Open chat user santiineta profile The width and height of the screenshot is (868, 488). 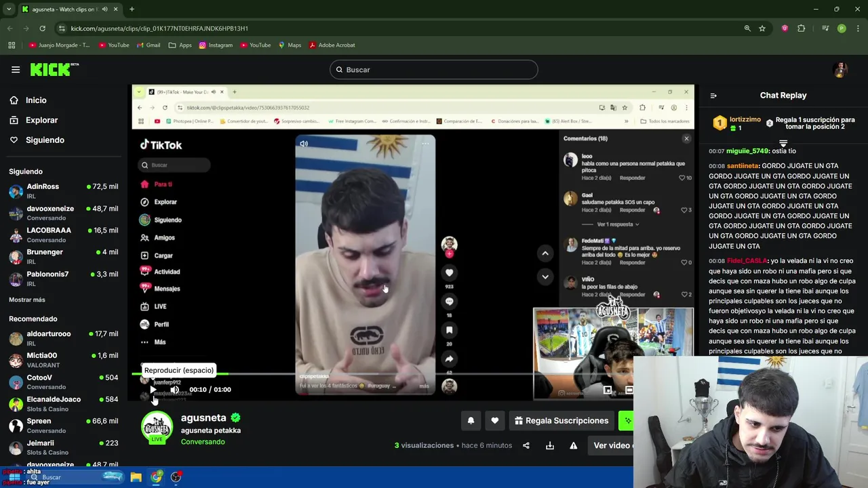point(743,166)
